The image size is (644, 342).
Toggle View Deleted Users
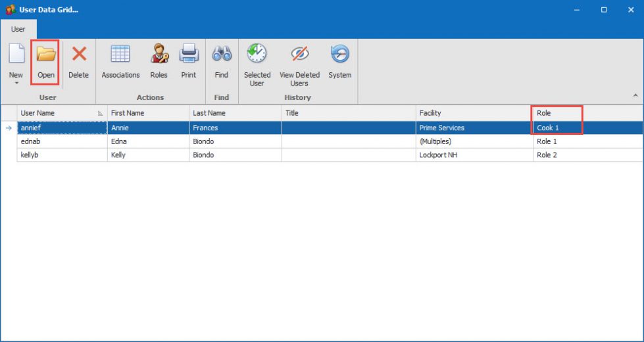(299, 55)
